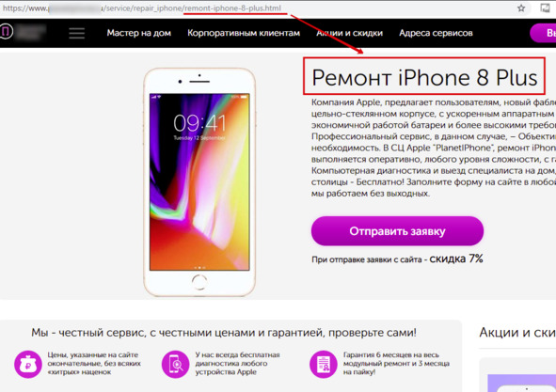This screenshot has height=392, width=556.
Task: Click the purple wallet prices icon
Action: point(28,364)
